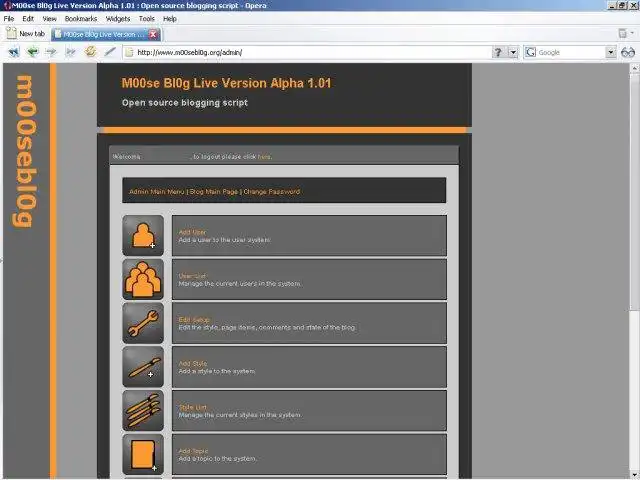Click the Add Topic text link

(x=193, y=451)
